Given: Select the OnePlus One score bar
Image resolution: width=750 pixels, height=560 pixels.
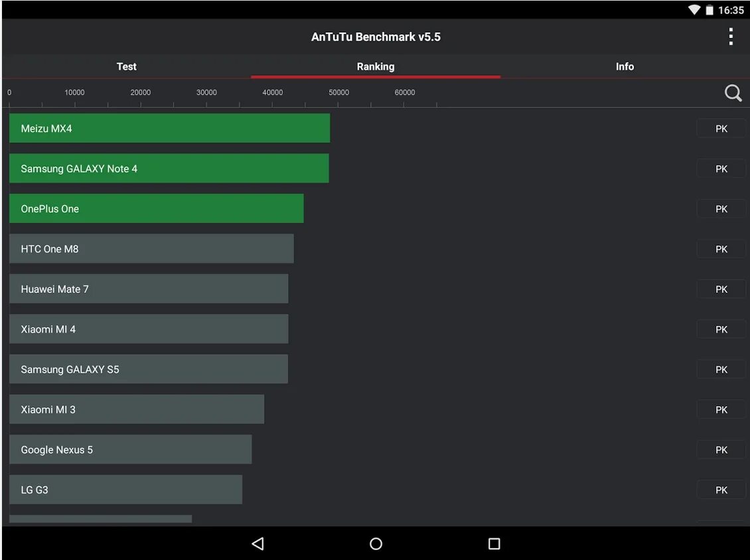Looking at the screenshot, I should point(157,208).
